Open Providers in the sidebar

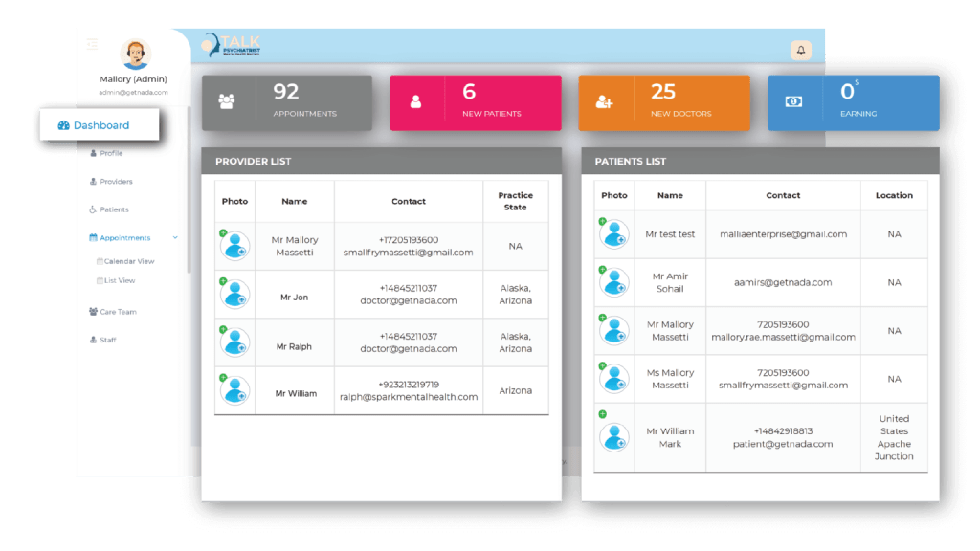click(x=115, y=182)
